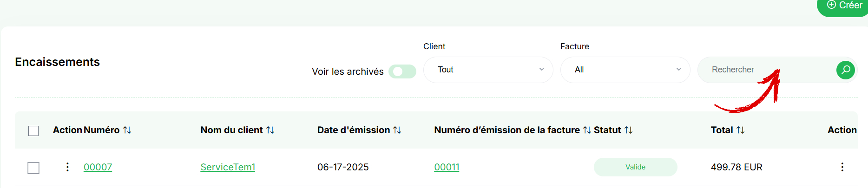Open the Facture dropdown showing All

click(x=625, y=70)
